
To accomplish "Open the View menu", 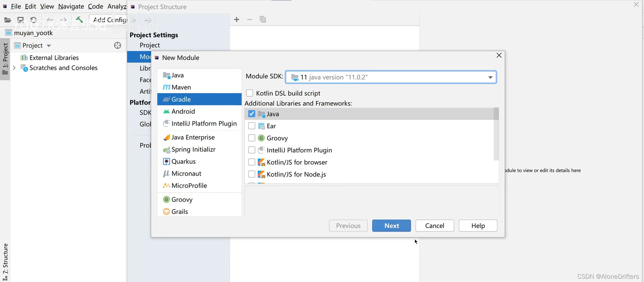I will click(47, 6).
